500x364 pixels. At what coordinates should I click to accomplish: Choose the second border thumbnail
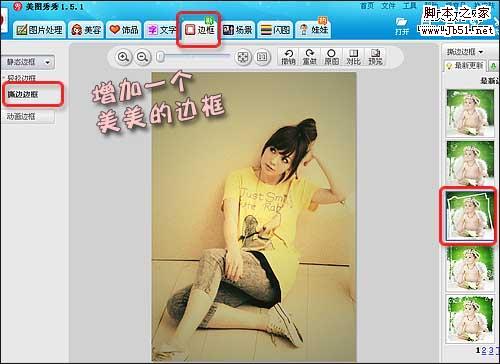(470, 163)
